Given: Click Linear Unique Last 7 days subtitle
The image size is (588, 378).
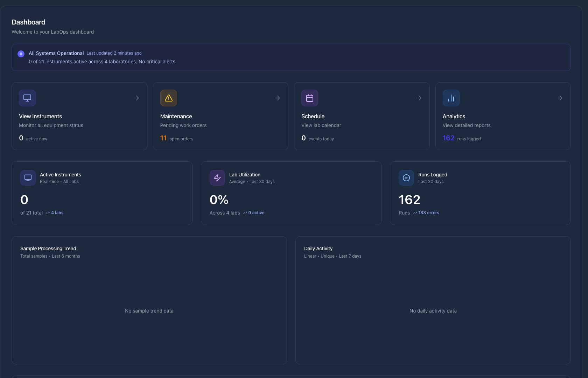Looking at the screenshot, I should [332, 256].
